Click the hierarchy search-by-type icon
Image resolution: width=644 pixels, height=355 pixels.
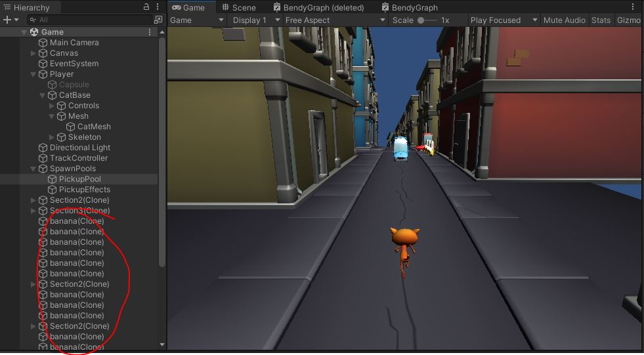click(x=158, y=20)
